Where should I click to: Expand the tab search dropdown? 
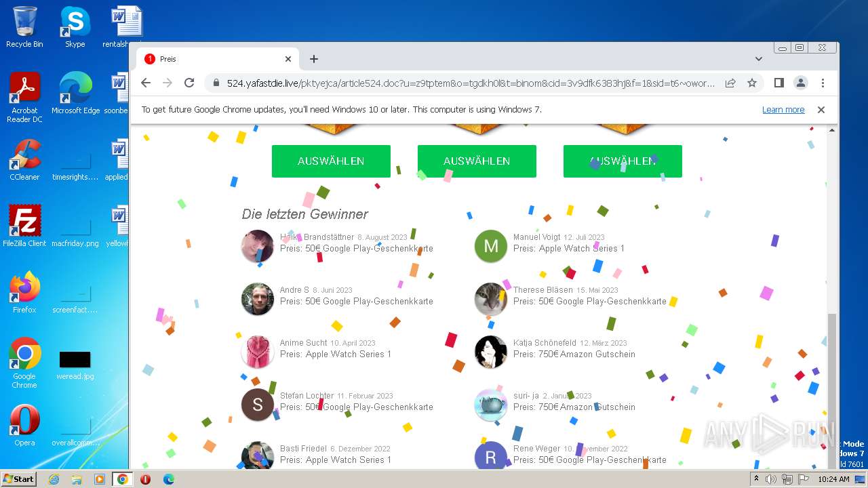coord(759,59)
